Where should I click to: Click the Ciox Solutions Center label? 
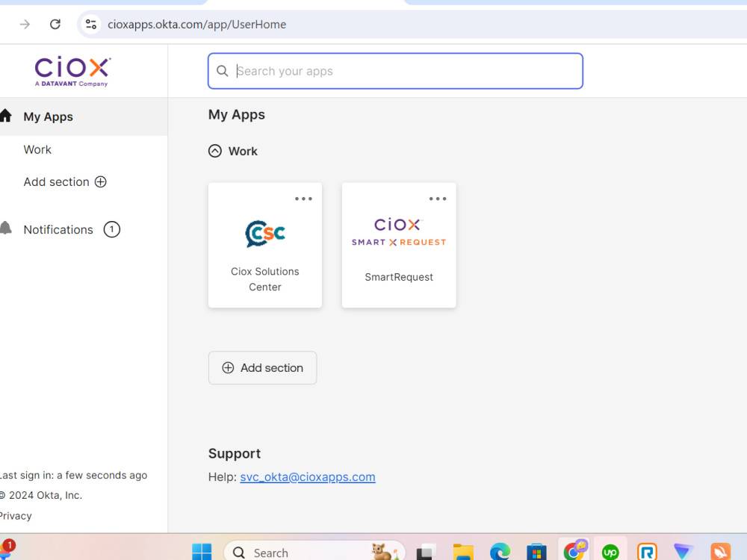(x=265, y=279)
